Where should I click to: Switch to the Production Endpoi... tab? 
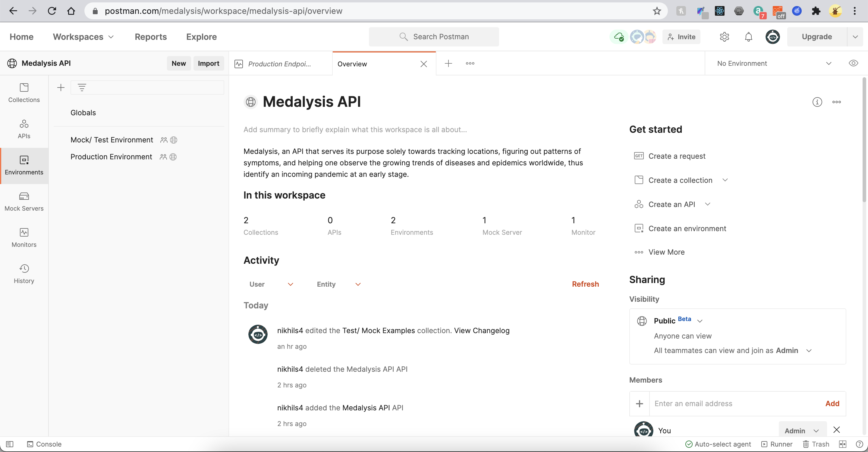pyautogui.click(x=279, y=64)
